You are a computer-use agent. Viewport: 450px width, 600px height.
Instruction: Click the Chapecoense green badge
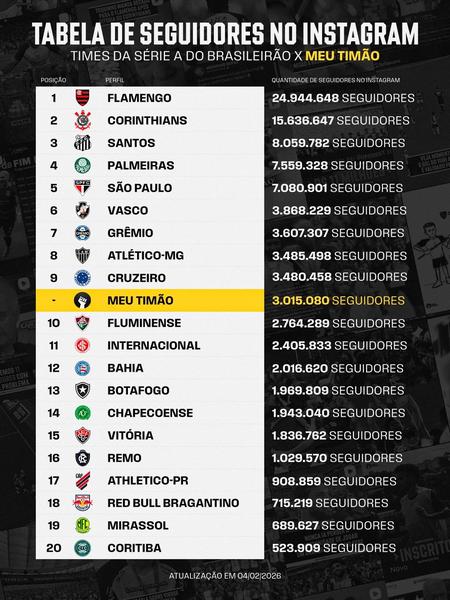[x=82, y=413]
